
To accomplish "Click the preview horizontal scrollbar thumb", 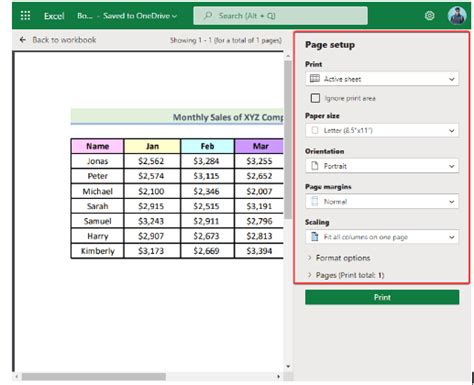I will point(94,377).
